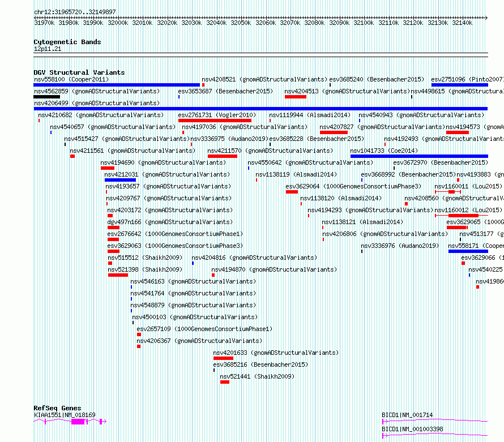Screen dimensions: 504x442
Task: Open nsv4194870 gnomAD variant label
Action: [x=274, y=269]
